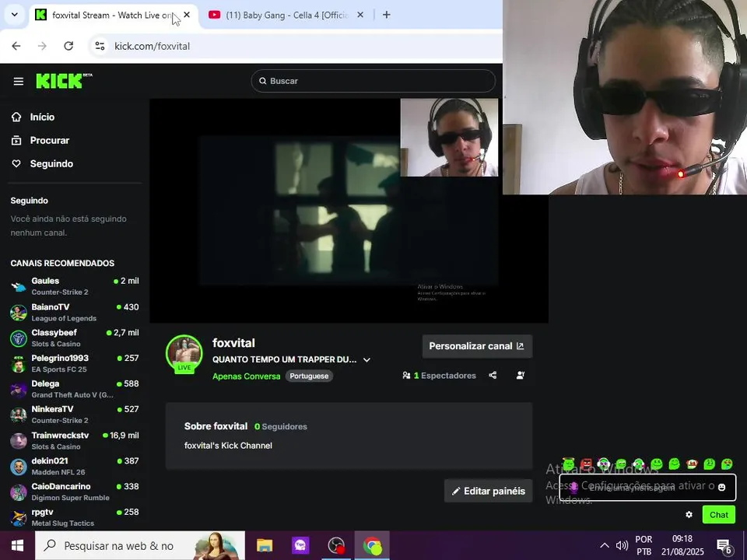Click the taskbar search box
Image resolution: width=747 pixels, height=560 pixels.
pos(140,546)
